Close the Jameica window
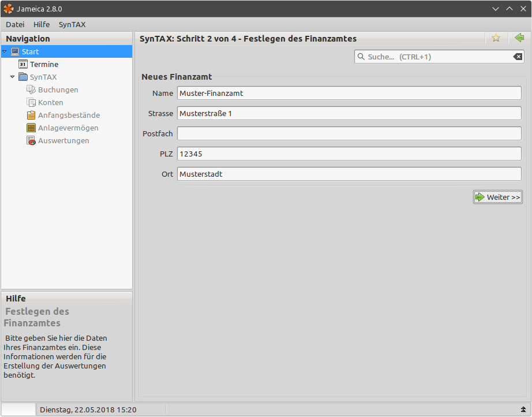The width and height of the screenshot is (532, 417). pos(523,9)
